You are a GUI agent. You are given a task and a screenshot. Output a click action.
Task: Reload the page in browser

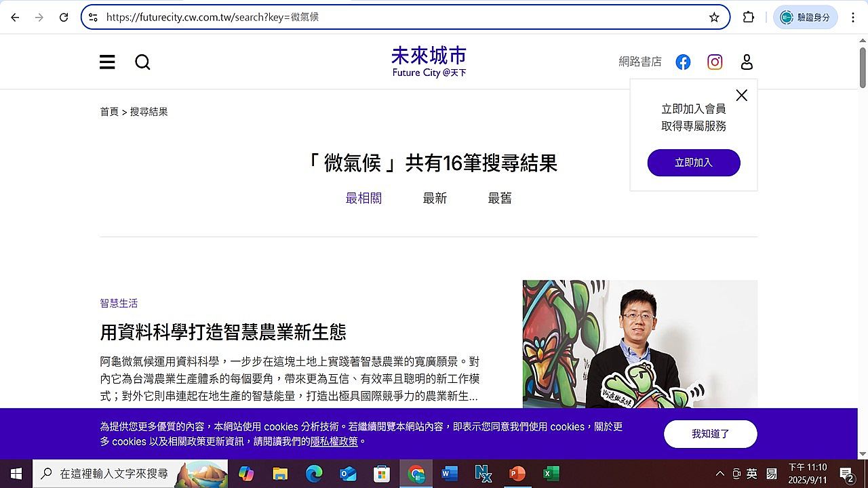(64, 18)
